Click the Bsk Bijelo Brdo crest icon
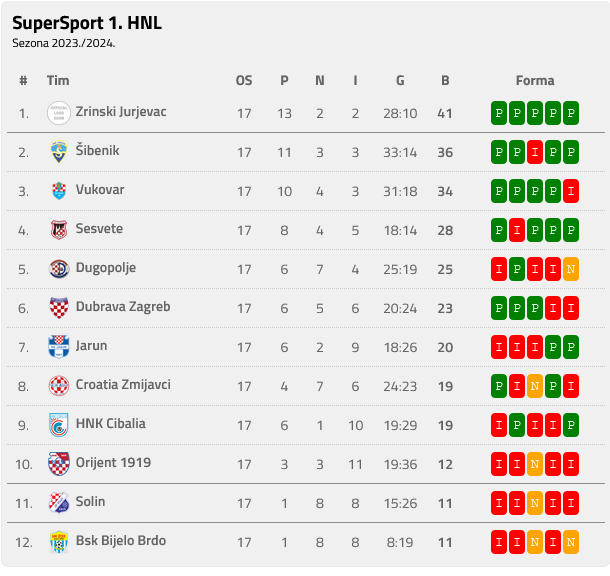Image resolution: width=610 pixels, height=576 pixels. (59, 542)
